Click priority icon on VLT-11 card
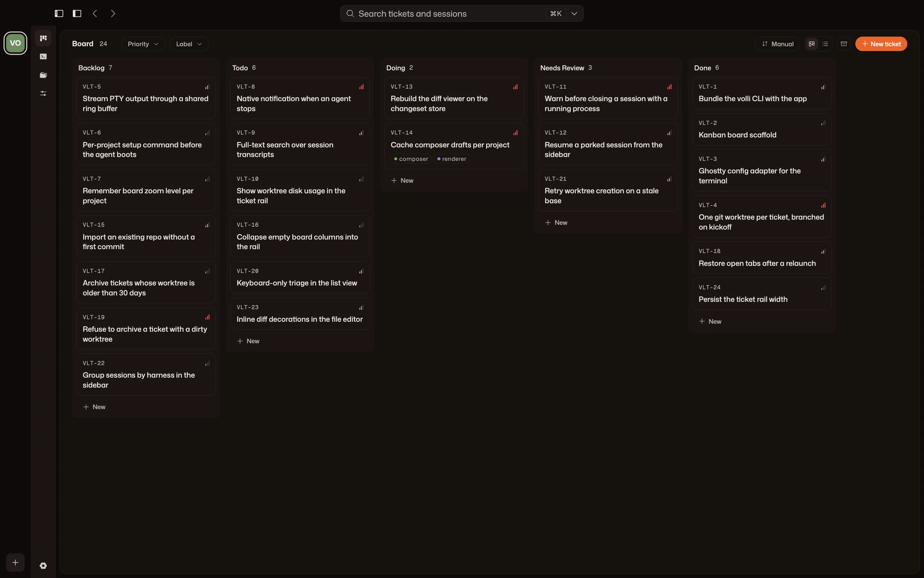The height and width of the screenshot is (578, 924). [x=669, y=87]
